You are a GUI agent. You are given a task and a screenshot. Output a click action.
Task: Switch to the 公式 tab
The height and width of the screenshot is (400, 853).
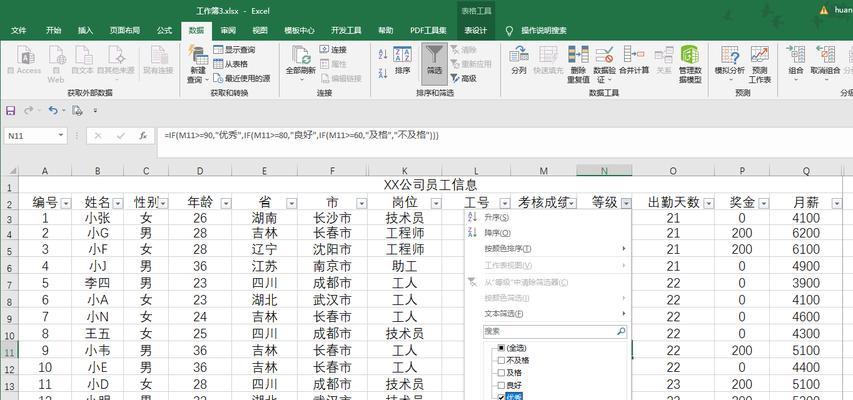click(164, 30)
